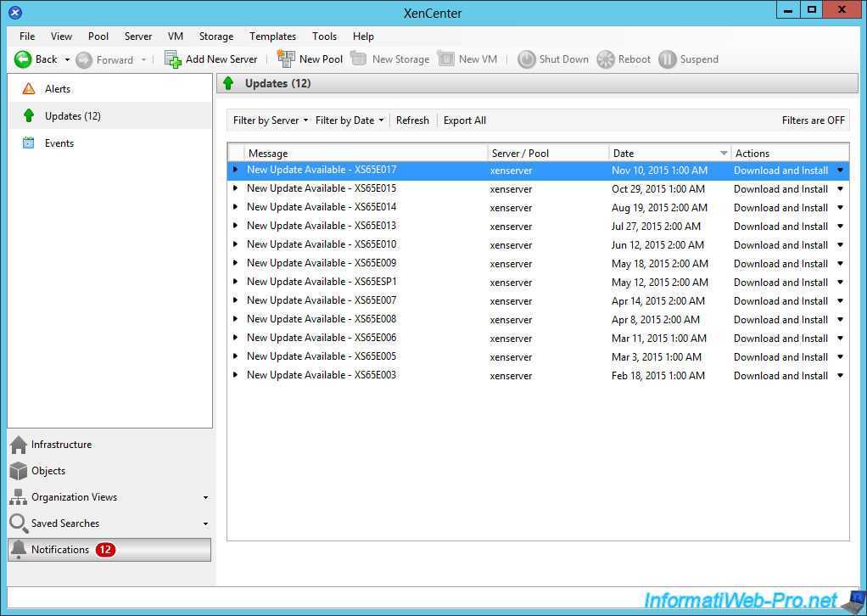Image resolution: width=867 pixels, height=616 pixels.
Task: Open the View menu
Action: pos(61,36)
